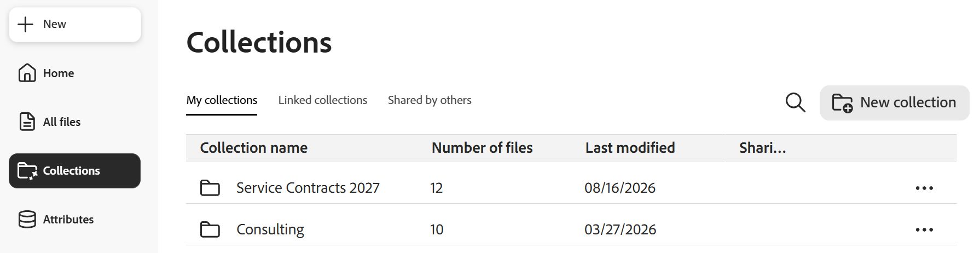Open Home via the house icon
980x253 pixels.
point(27,73)
